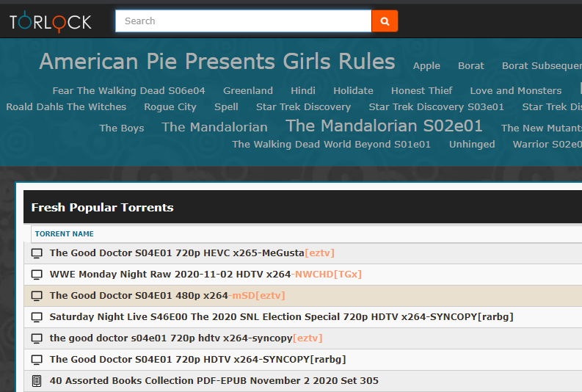Click TV icon beside Good Doctor HEVC x265-MeGusta
Image resolution: width=582 pixels, height=392 pixels.
tap(37, 253)
